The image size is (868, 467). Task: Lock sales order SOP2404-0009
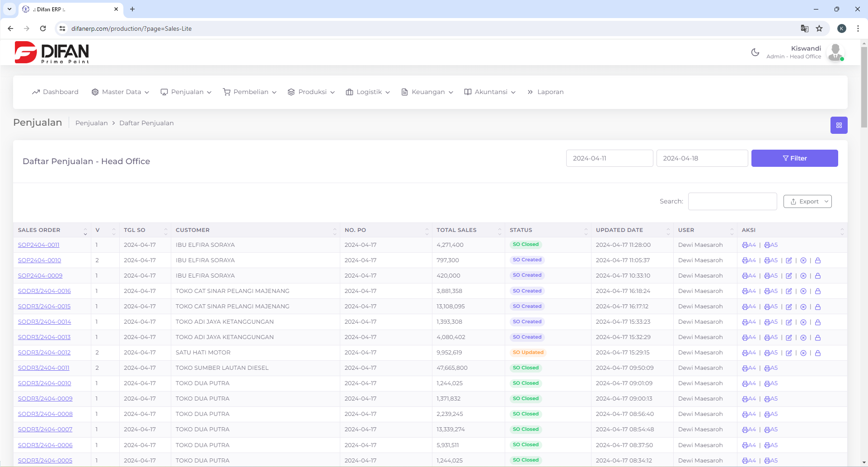click(818, 276)
